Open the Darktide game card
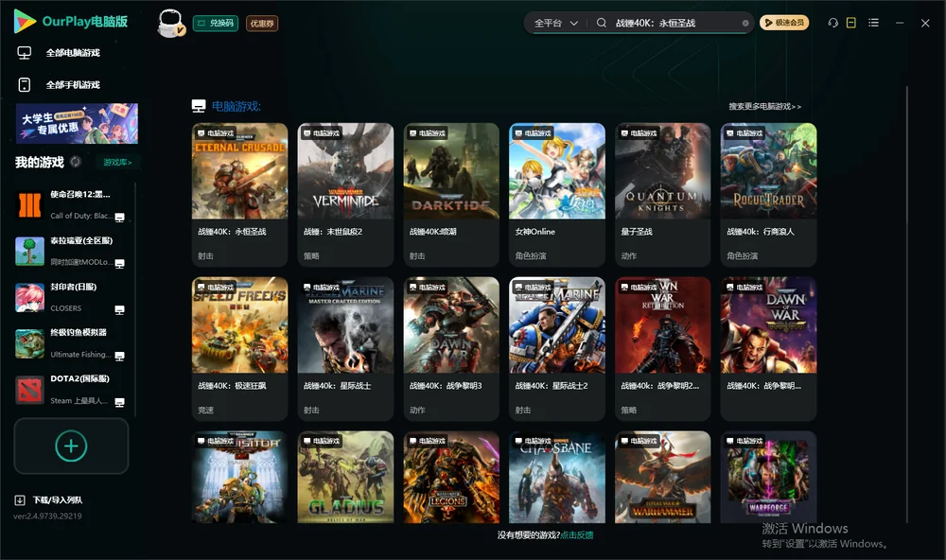 tap(451, 194)
